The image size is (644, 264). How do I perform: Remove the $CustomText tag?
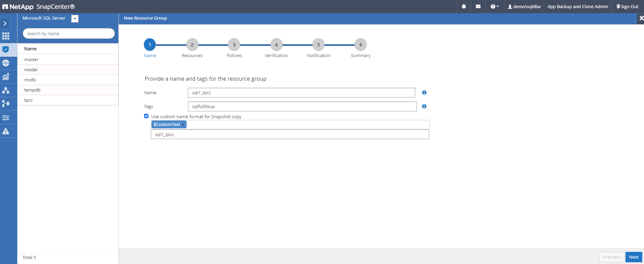[183, 125]
